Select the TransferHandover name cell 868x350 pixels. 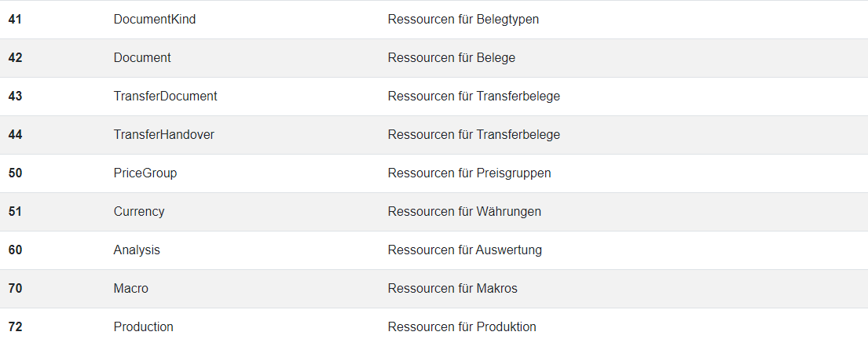pos(164,135)
